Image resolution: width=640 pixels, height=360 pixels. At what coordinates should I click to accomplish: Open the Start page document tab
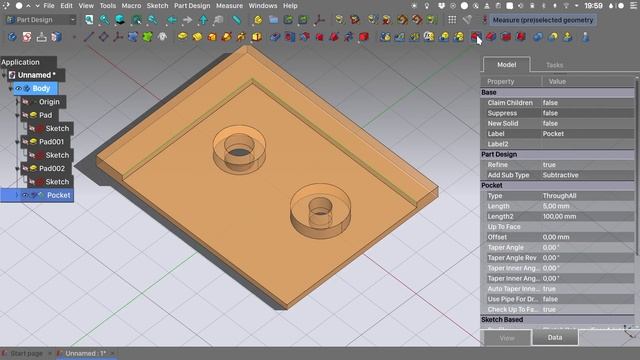pos(26,353)
